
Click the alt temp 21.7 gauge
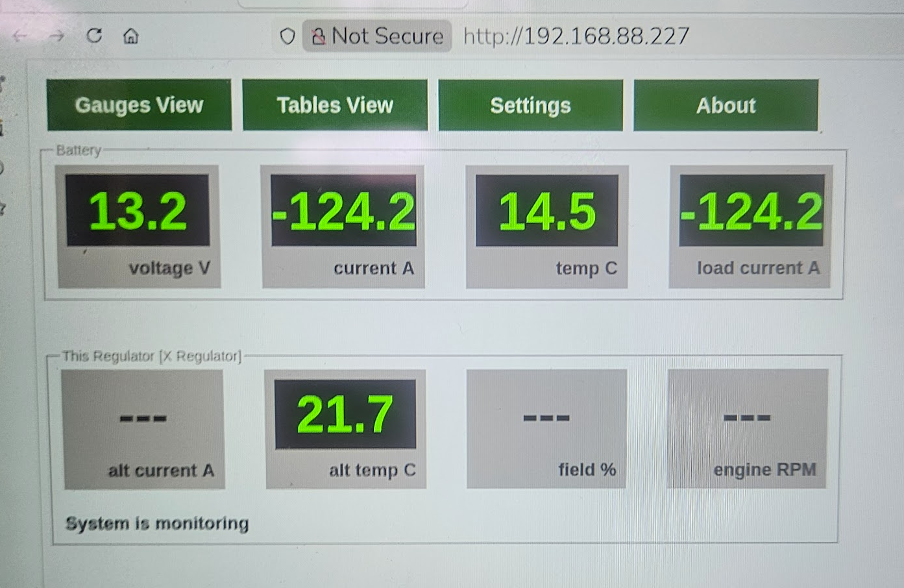(345, 429)
